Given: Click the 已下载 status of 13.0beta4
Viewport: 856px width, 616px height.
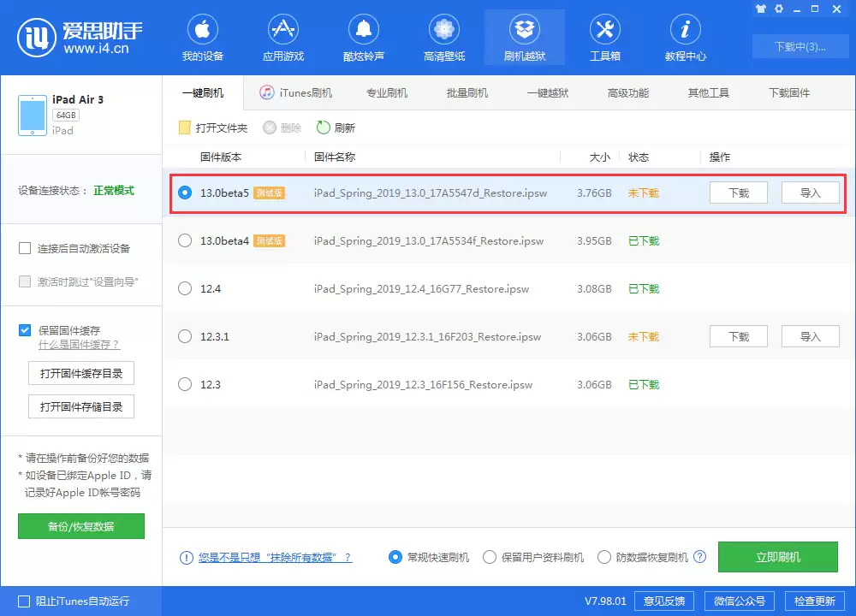Looking at the screenshot, I should pyautogui.click(x=644, y=240).
